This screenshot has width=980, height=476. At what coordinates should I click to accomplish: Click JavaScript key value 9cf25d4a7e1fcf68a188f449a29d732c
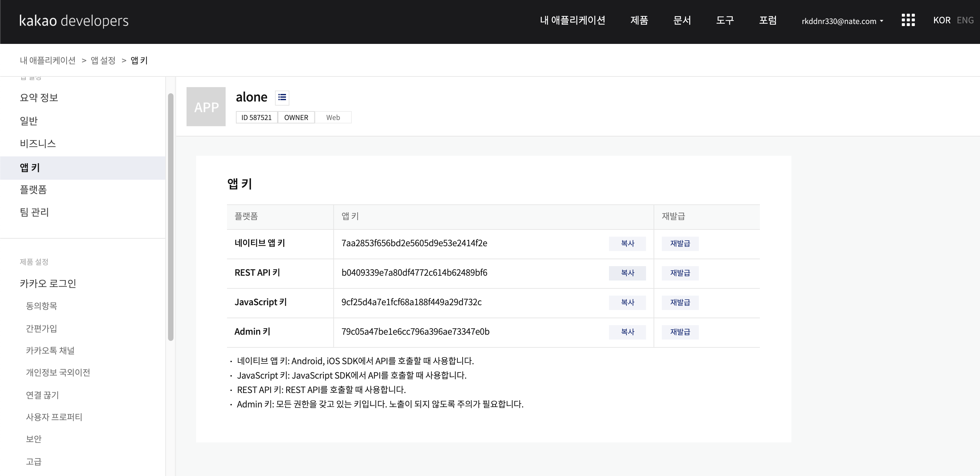pyautogui.click(x=411, y=302)
